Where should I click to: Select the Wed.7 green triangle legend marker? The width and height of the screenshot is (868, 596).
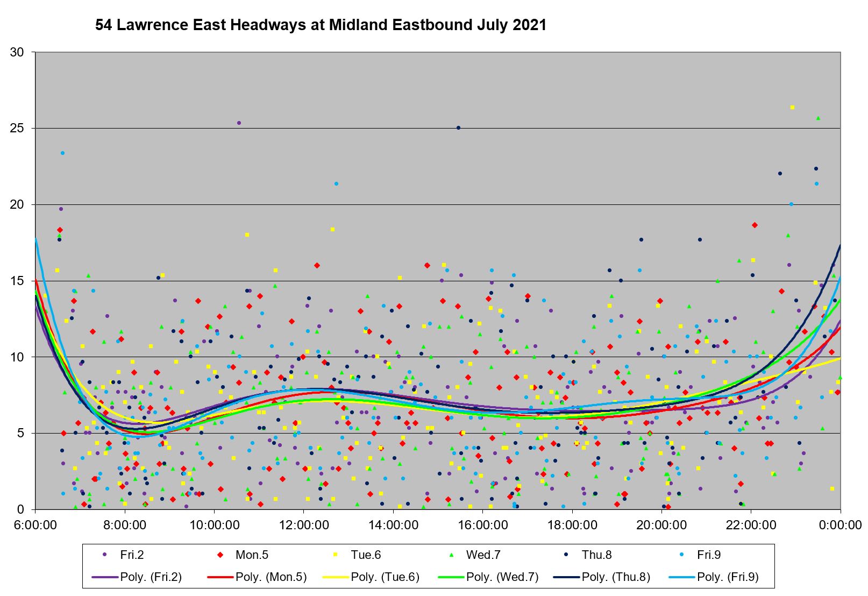click(x=451, y=555)
